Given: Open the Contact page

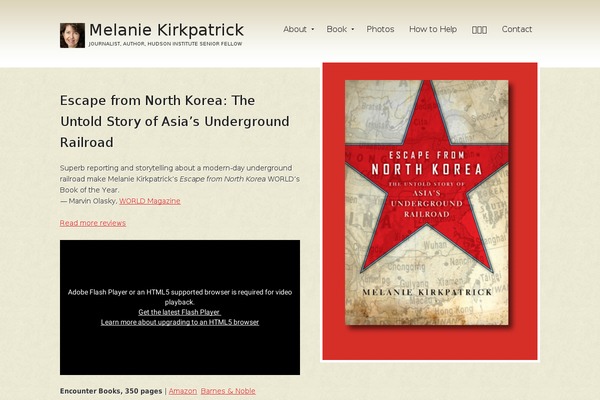Looking at the screenshot, I should [517, 29].
